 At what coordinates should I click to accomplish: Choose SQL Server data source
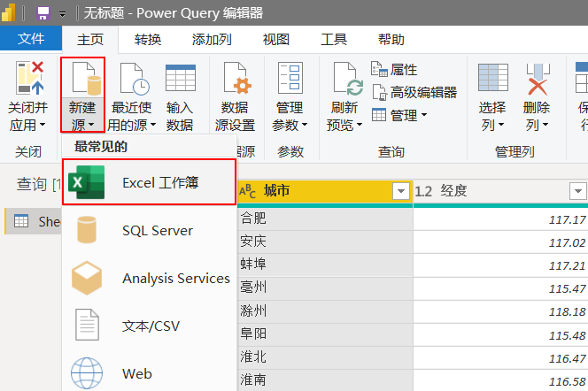point(150,230)
